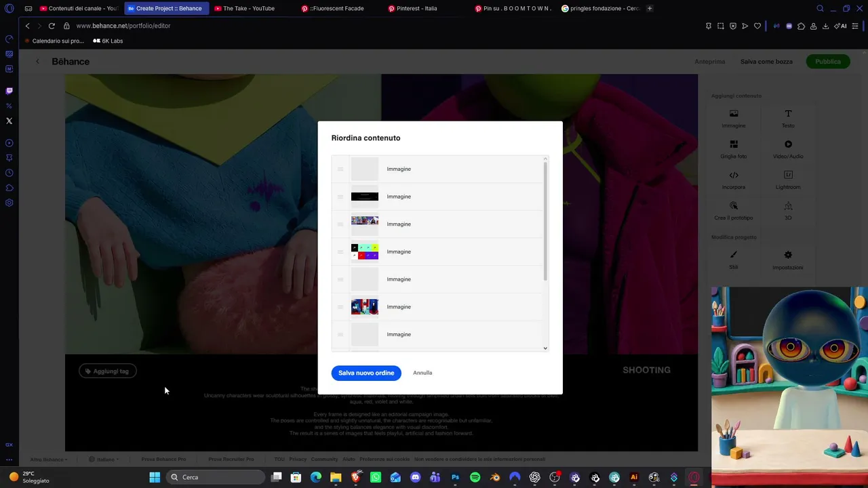The height and width of the screenshot is (488, 868).
Task: Open the Italiano language dropdown
Action: 103,460
